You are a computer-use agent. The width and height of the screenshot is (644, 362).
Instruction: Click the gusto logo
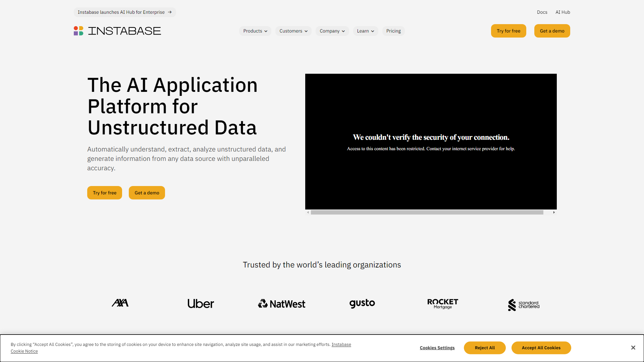coord(362,303)
